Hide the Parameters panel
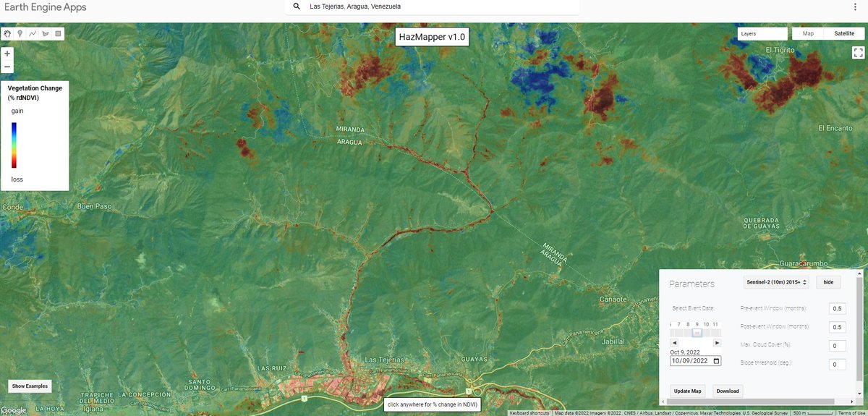Viewport: 868px width, 416px height. tap(828, 283)
